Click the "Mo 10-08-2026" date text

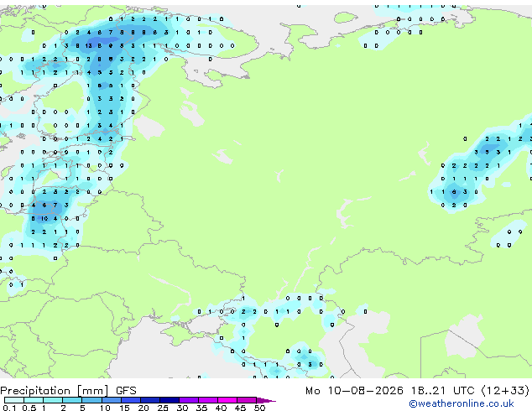pyautogui.click(x=355, y=391)
